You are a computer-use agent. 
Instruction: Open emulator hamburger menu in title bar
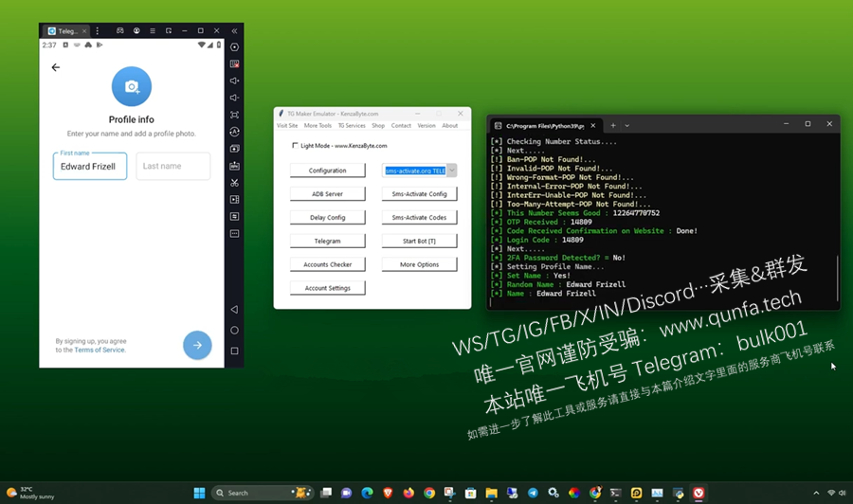tap(153, 31)
